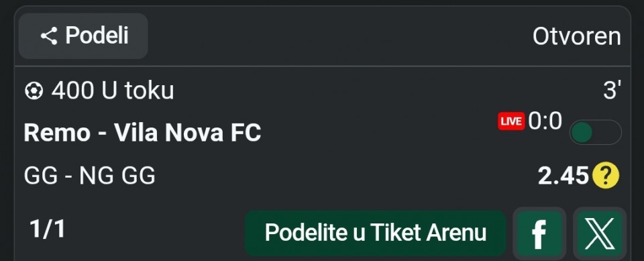
Task: Click the 1/1 ticket counter
Action: [x=47, y=229]
